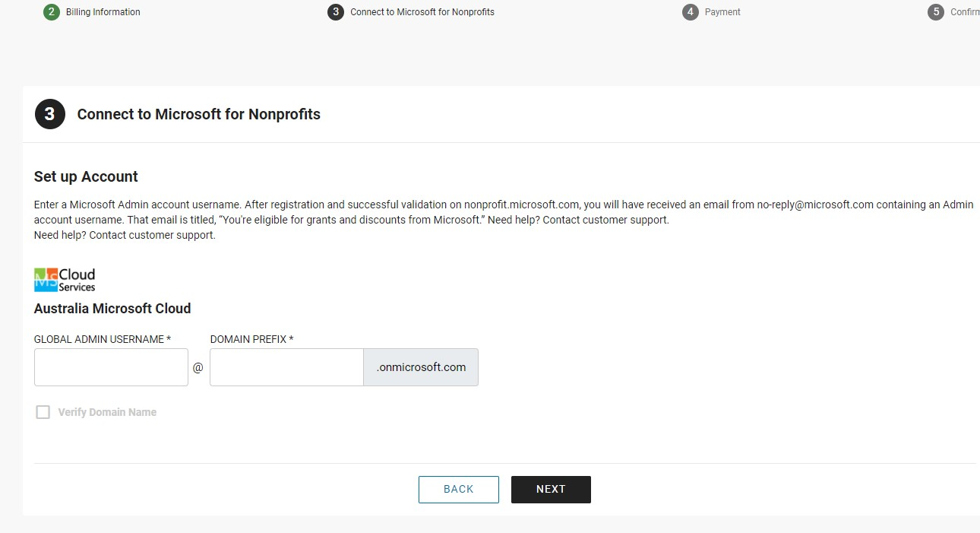
Task: Go to the Billing Information step
Action: 103,12
